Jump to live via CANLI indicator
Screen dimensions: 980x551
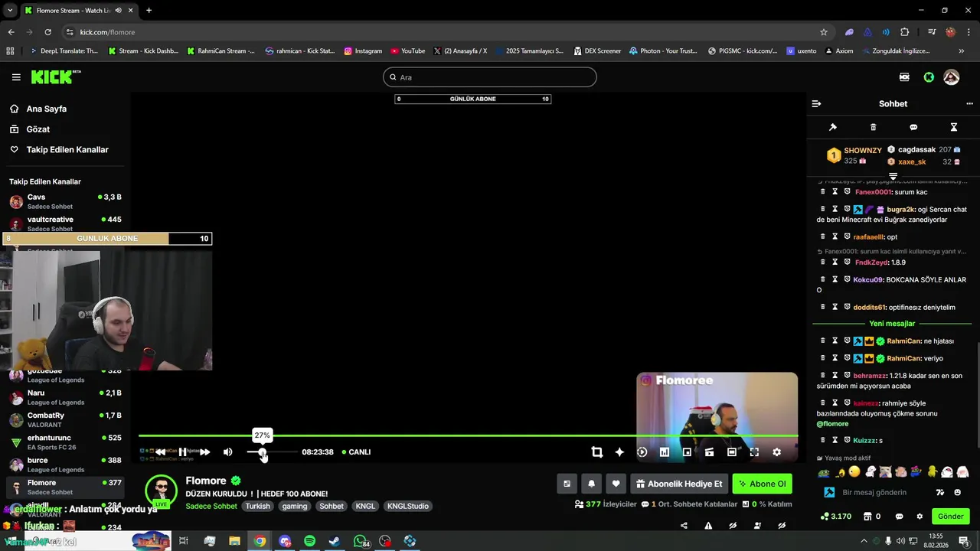click(x=356, y=452)
